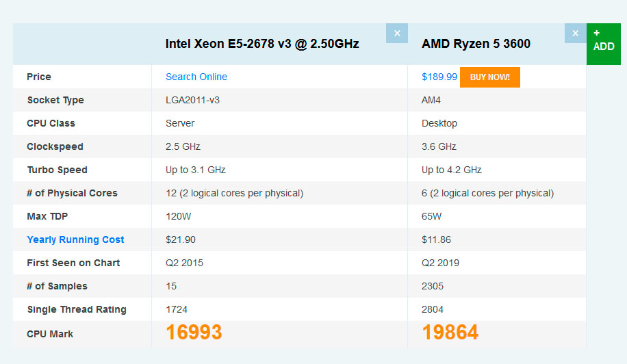Click the 19864 CPU Mark score
Image resolution: width=627 pixels, height=364 pixels.
pos(450,333)
